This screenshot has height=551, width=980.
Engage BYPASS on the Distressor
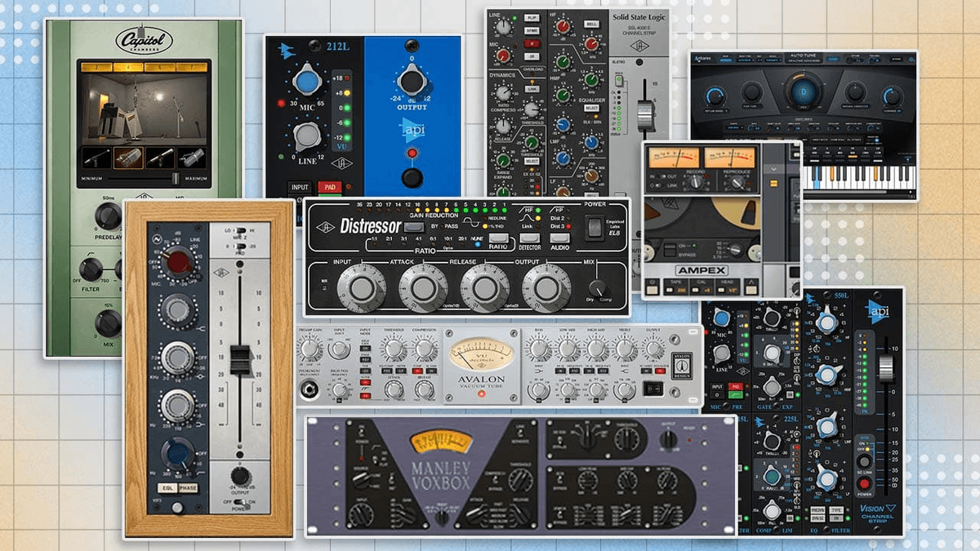(414, 227)
